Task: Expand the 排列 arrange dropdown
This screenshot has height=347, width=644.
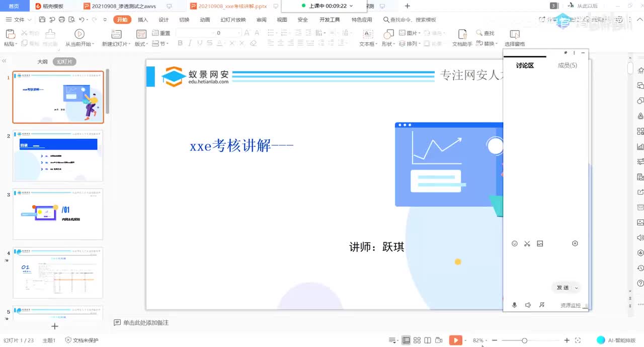Action: [x=410, y=44]
